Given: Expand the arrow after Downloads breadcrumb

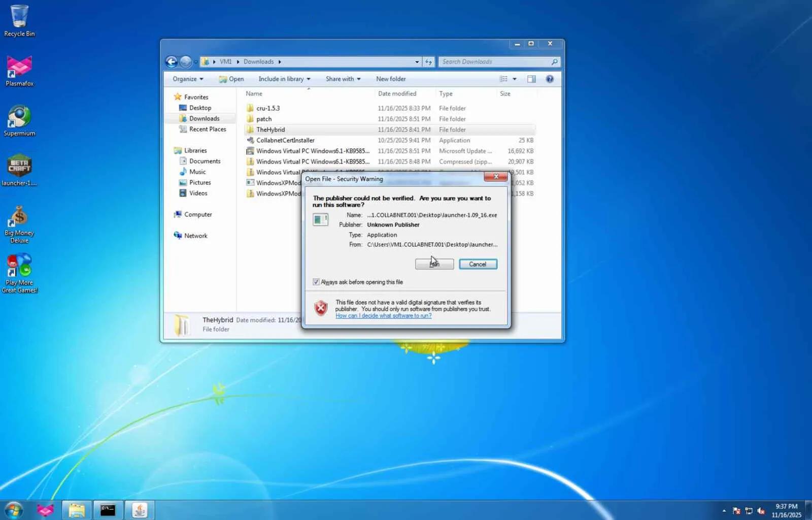Looking at the screenshot, I should pyautogui.click(x=279, y=62).
